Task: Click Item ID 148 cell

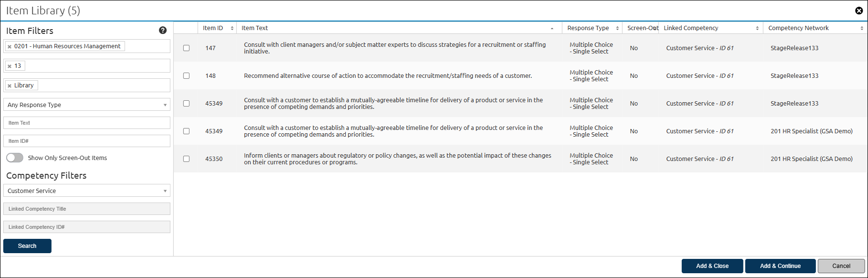Action: (x=211, y=75)
